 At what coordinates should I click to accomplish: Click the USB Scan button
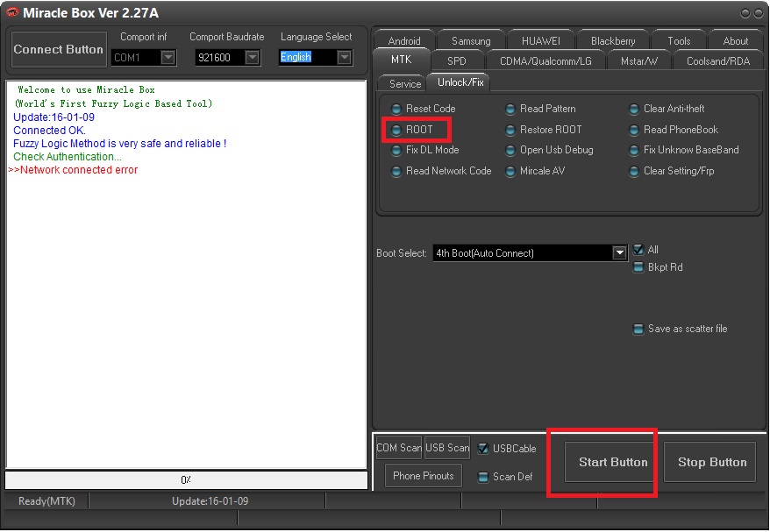point(447,448)
